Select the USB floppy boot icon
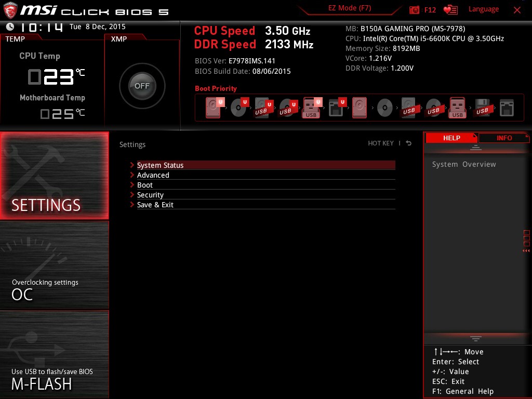The image size is (532, 399). (x=482, y=108)
